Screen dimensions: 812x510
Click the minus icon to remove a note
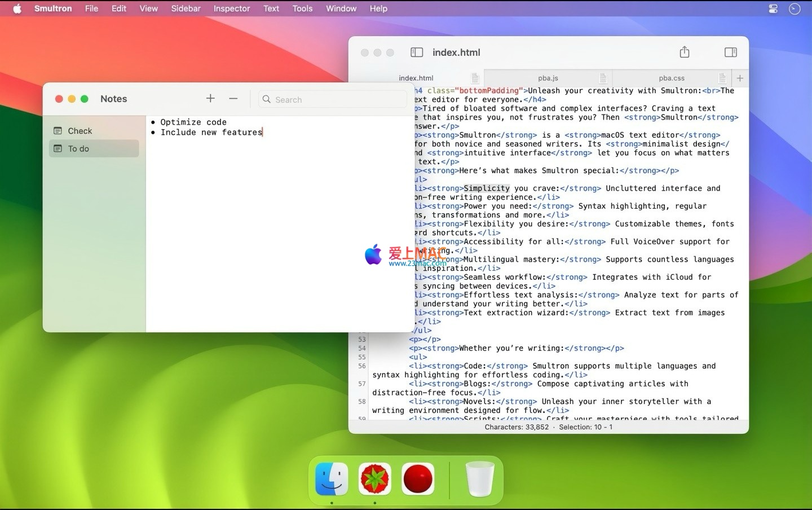pos(233,99)
